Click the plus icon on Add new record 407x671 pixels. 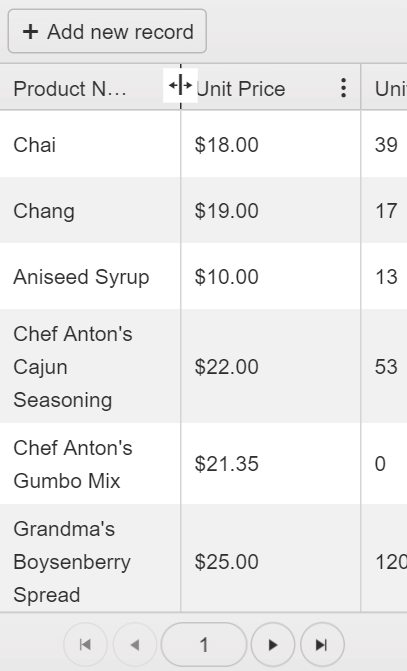(x=30, y=32)
